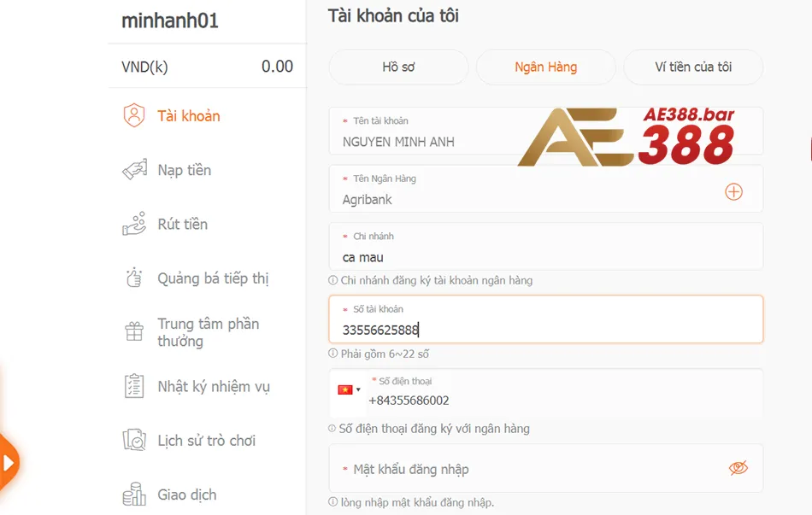Viewport: 812px width, 515px height.
Task: Click the orange arrow panel expander
Action: tap(8, 462)
